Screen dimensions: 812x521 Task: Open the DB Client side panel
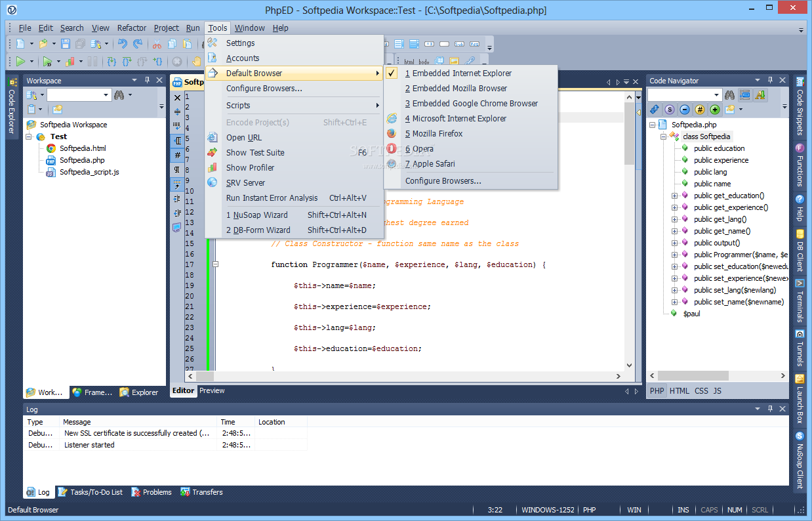(x=800, y=250)
